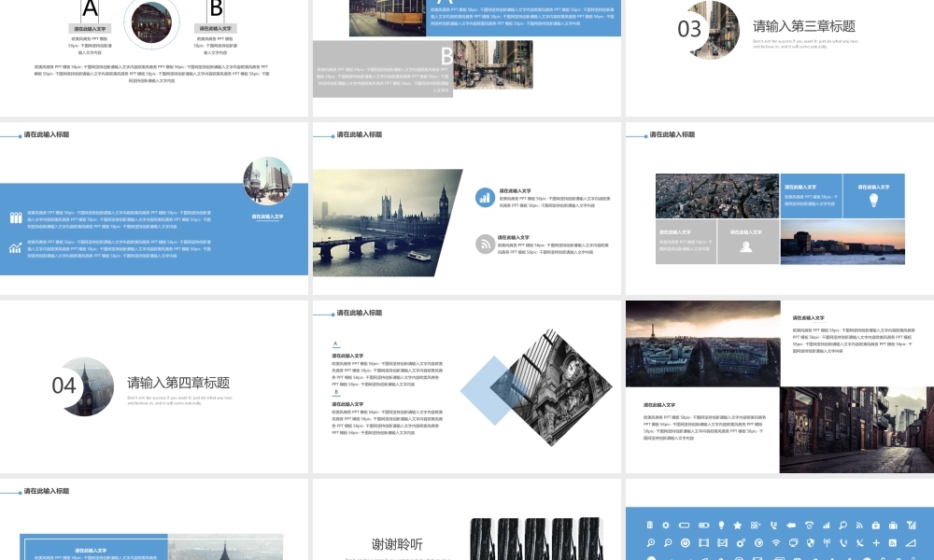The width and height of the screenshot is (934, 560).
Task: Select the star icon in the icon grid
Action: [x=738, y=525]
